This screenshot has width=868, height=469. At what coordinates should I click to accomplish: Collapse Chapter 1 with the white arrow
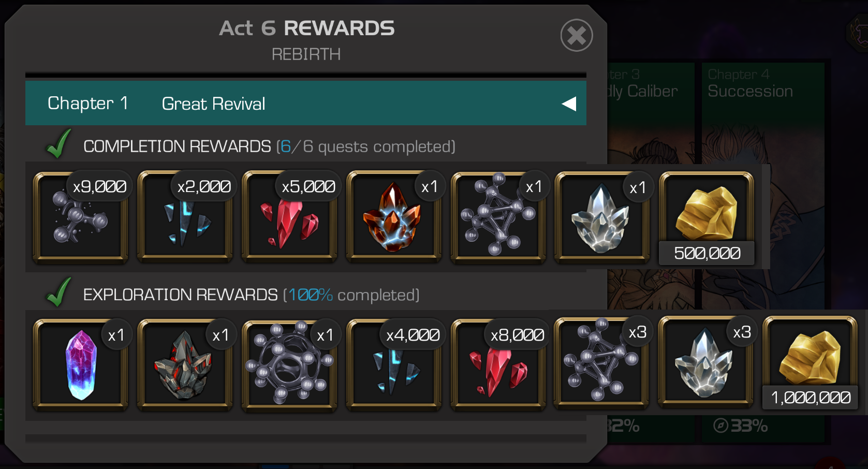569,104
